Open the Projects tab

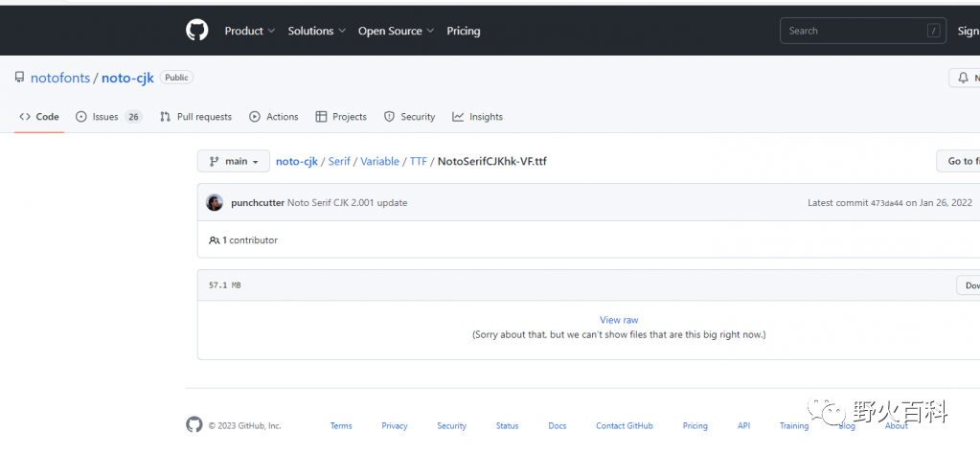[341, 117]
